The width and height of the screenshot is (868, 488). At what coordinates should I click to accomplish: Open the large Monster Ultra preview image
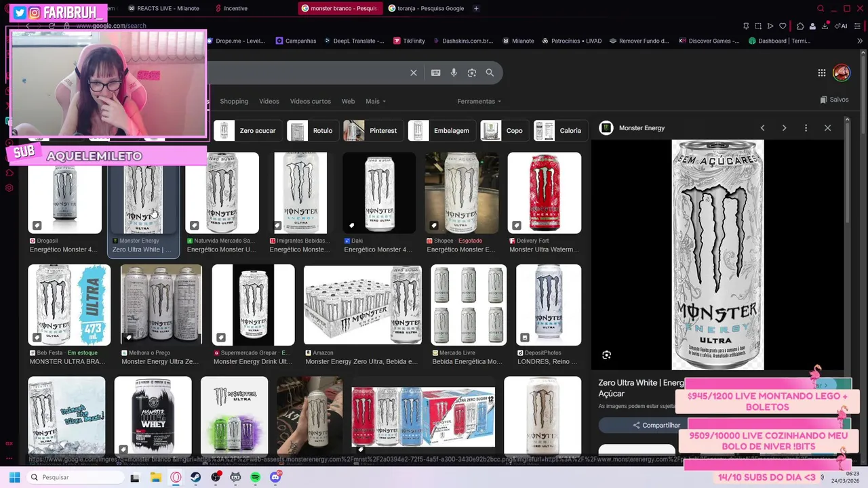click(x=717, y=255)
